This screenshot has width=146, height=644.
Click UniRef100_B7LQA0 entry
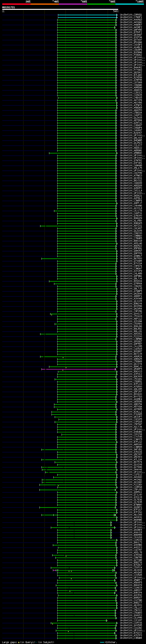click(131, 75)
